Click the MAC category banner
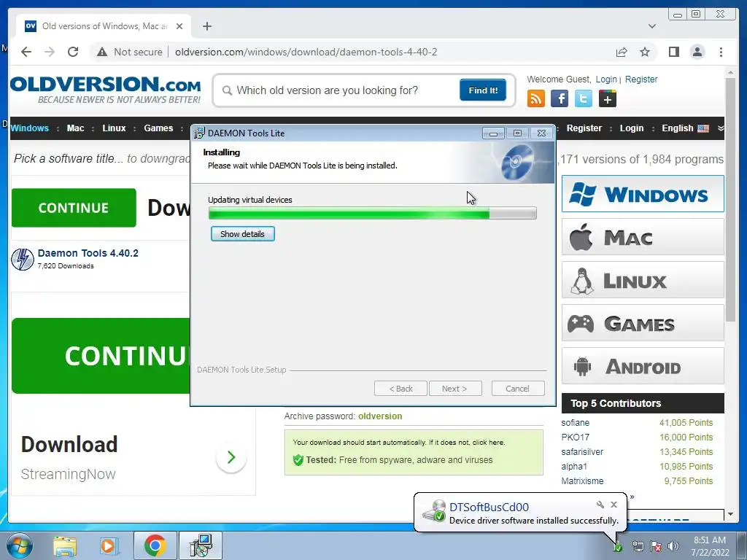This screenshot has height=560, width=747. [643, 237]
